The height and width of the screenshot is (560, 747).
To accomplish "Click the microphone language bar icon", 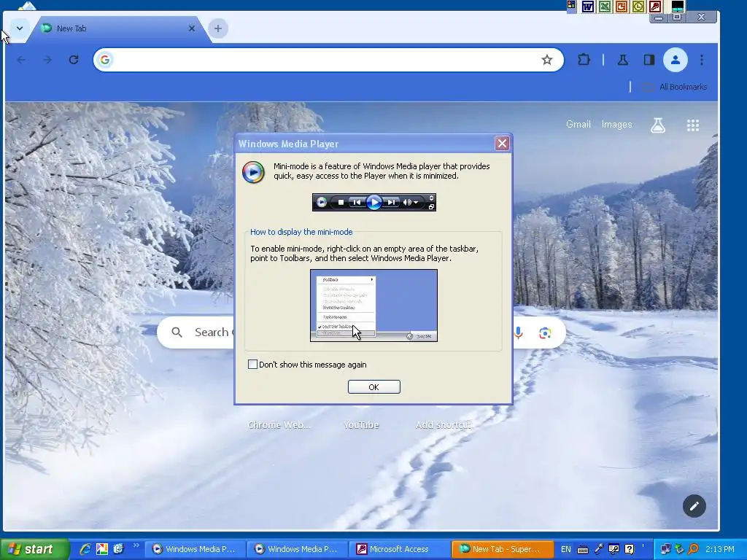I will tap(599, 549).
